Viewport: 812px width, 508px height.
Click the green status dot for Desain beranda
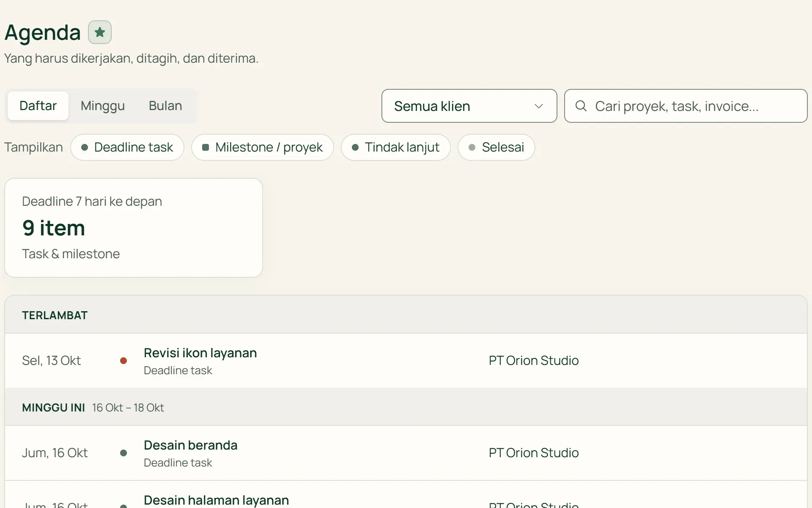pos(123,453)
